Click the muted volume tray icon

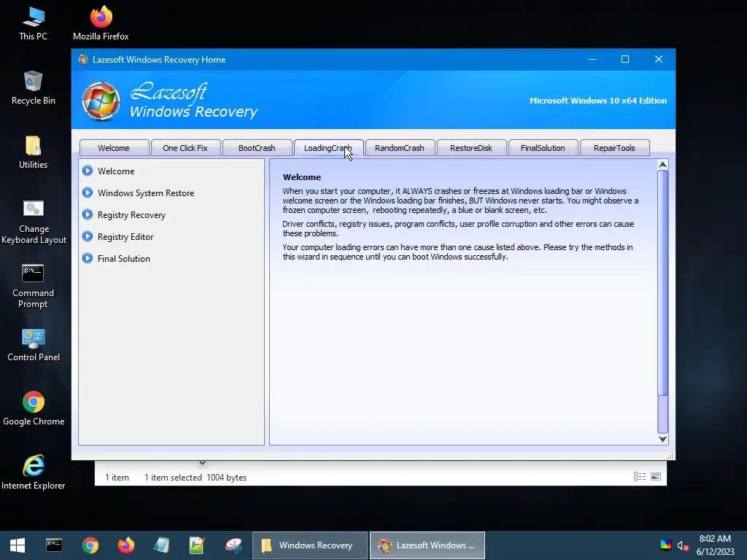683,545
